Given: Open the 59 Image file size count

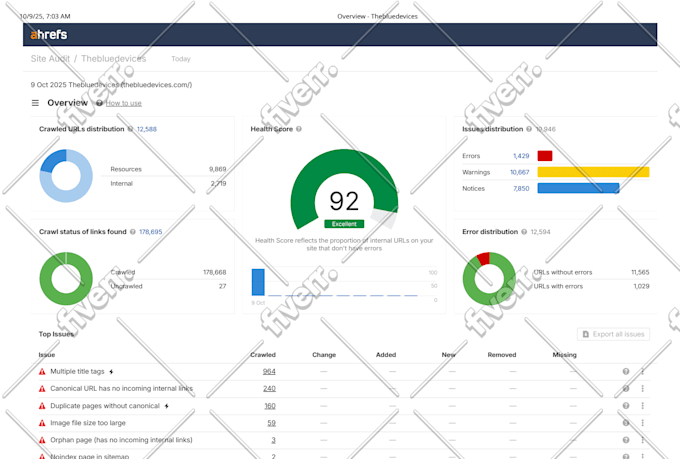Looking at the screenshot, I should coord(271,423).
